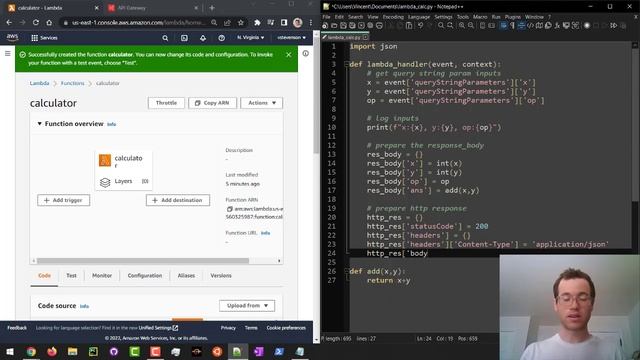
Task: Open the AWS logo home link
Action: pyautogui.click(x=12, y=38)
